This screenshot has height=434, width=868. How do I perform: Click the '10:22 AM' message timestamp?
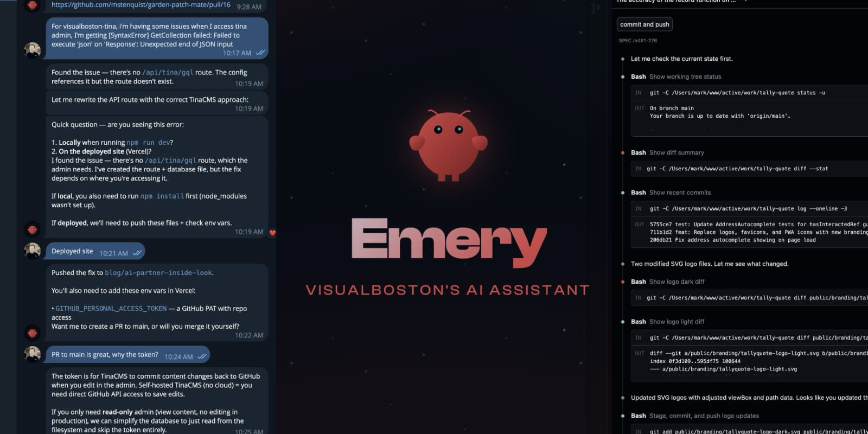(249, 335)
